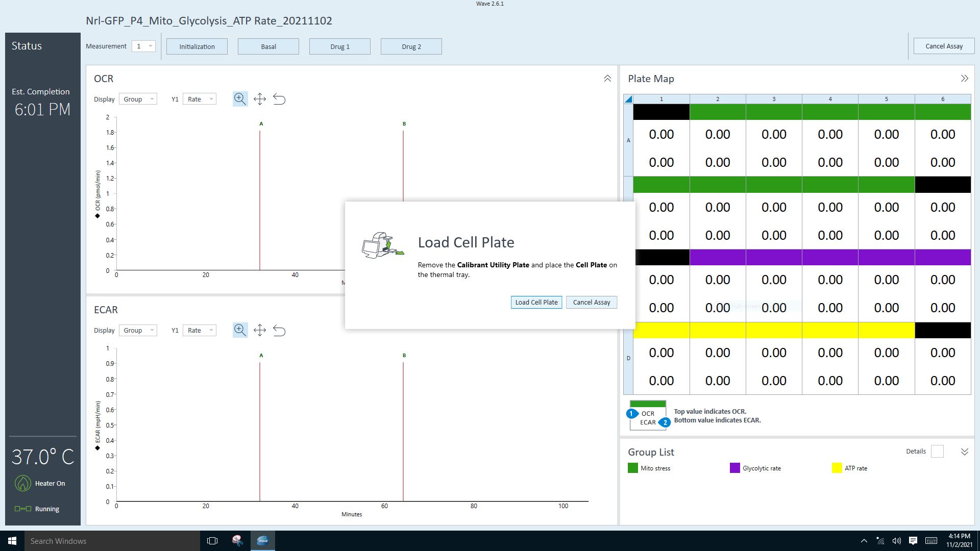Screen dimensions: 980x551
Task: Click the Load Cell Plate button
Action: click(x=536, y=302)
